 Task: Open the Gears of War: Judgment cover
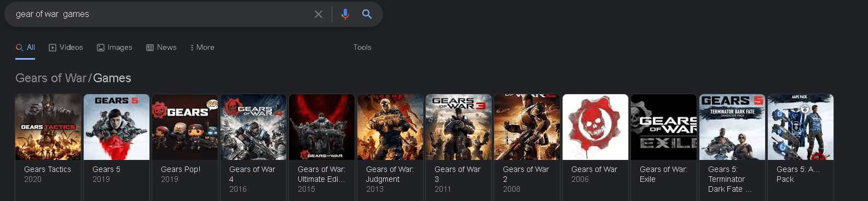click(390, 127)
